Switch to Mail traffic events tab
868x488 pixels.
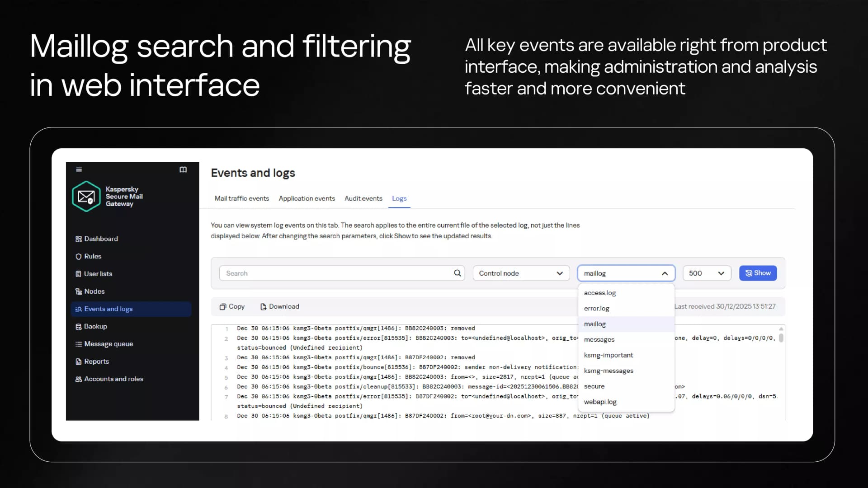pyautogui.click(x=242, y=198)
